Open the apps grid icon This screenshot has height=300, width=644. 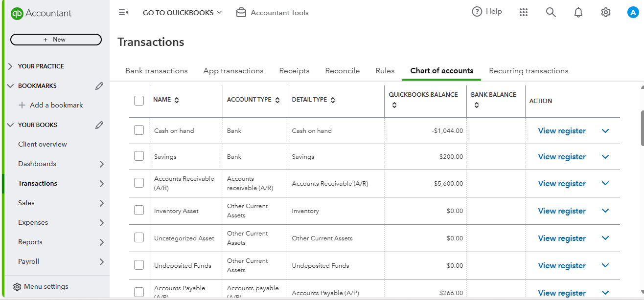[x=524, y=13]
